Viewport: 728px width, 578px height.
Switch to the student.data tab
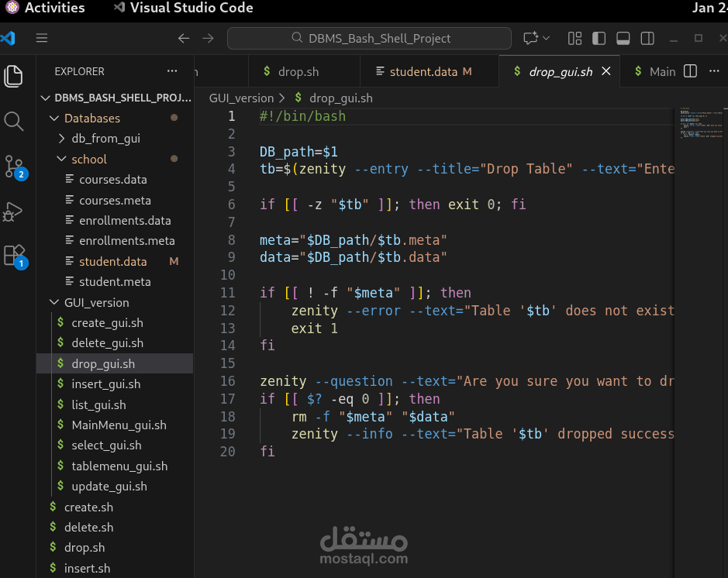point(423,71)
